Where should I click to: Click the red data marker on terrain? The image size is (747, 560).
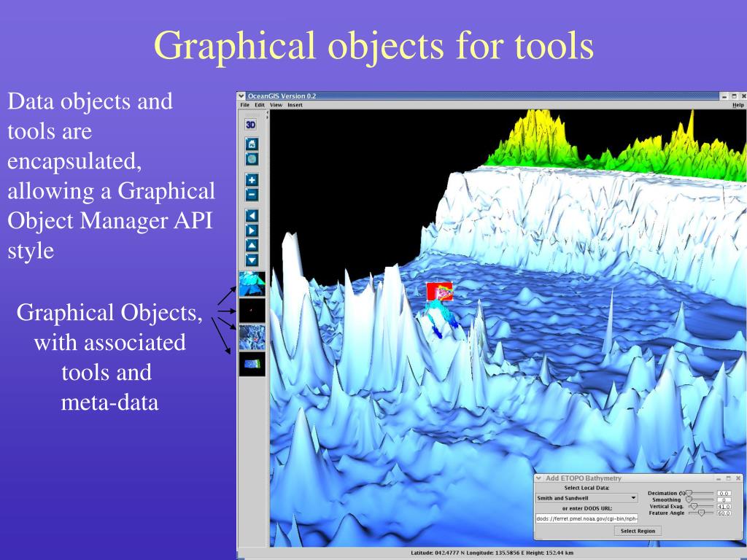click(x=439, y=292)
